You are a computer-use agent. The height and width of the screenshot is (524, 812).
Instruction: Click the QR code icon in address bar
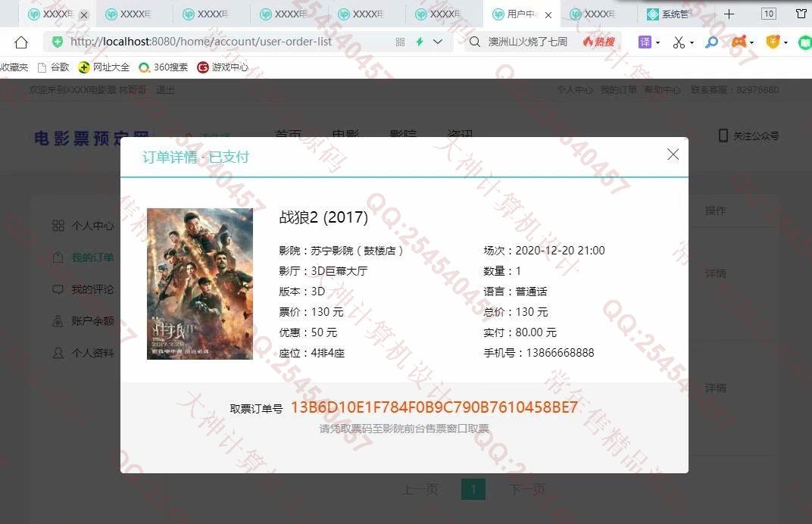pos(400,42)
